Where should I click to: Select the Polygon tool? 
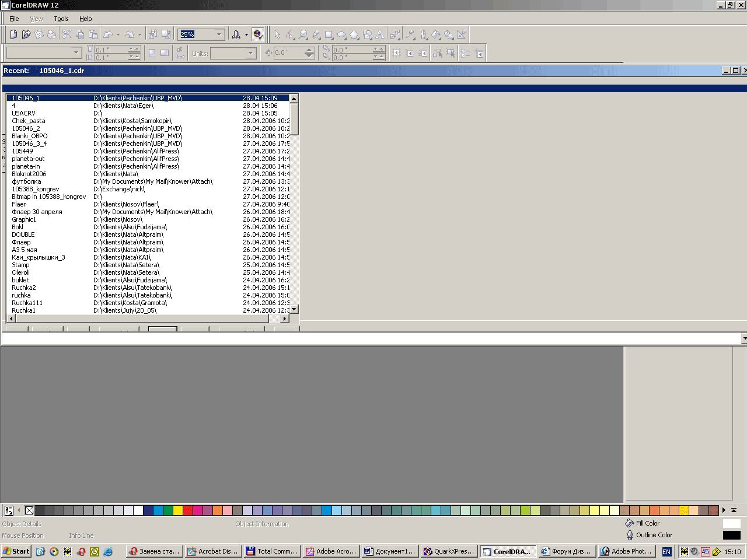pyautogui.click(x=354, y=34)
